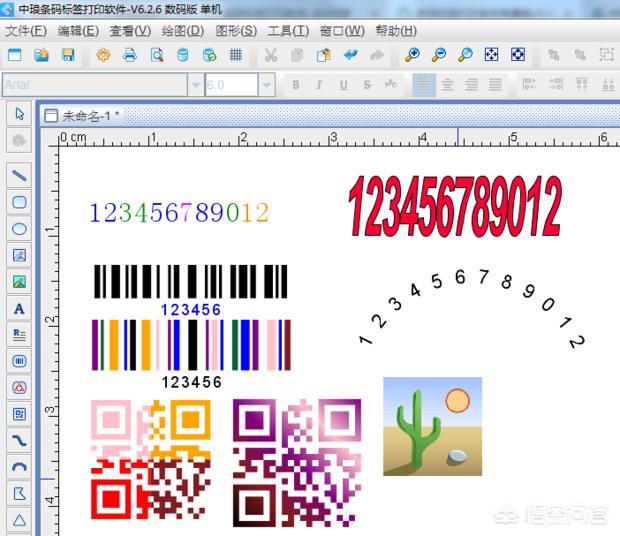Open the 文件(F) menu
The width and height of the screenshot is (620, 536).
pos(26,31)
